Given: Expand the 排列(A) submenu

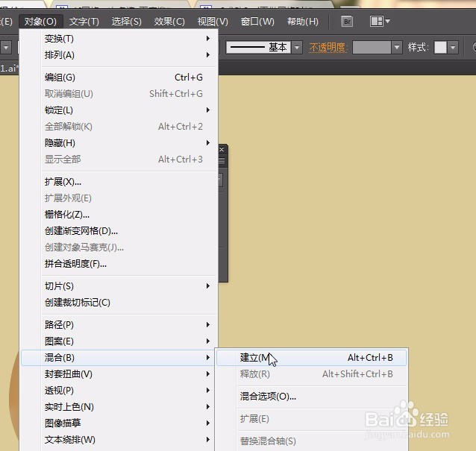Looking at the screenshot, I should click(119, 55).
